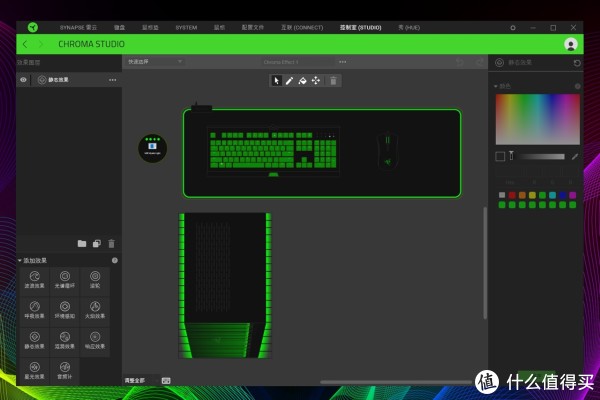
Task: Go forward with the right arrow
Action: point(40,44)
